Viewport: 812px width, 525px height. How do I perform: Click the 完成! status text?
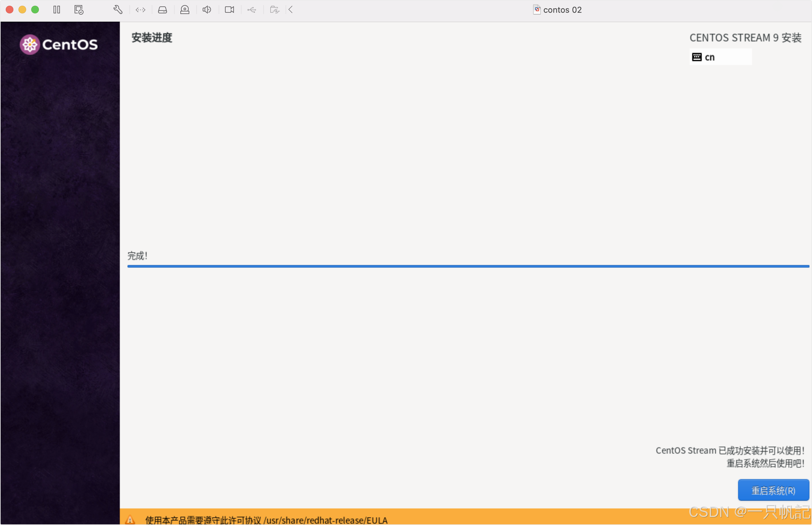click(137, 256)
